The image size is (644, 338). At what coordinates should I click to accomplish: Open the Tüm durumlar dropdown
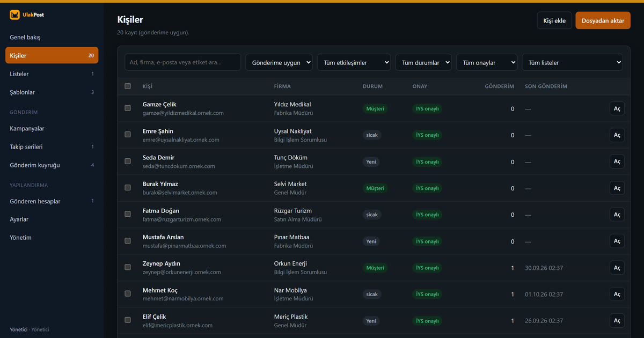[x=423, y=62]
